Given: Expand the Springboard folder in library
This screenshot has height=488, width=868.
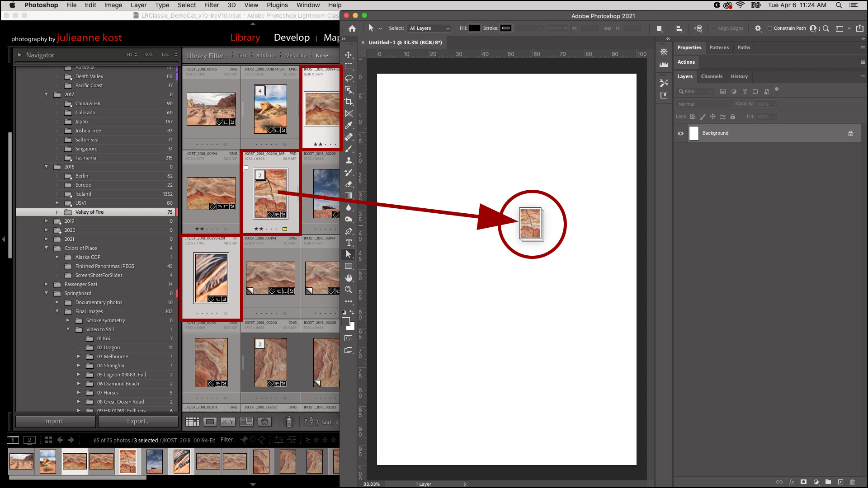Looking at the screenshot, I should point(47,293).
